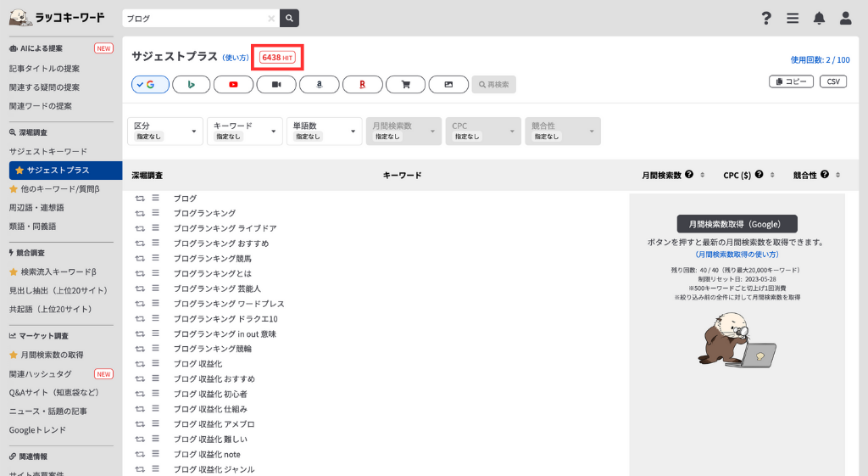Toggle the video camera suggest source
This screenshot has height=476, width=868.
[276, 84]
